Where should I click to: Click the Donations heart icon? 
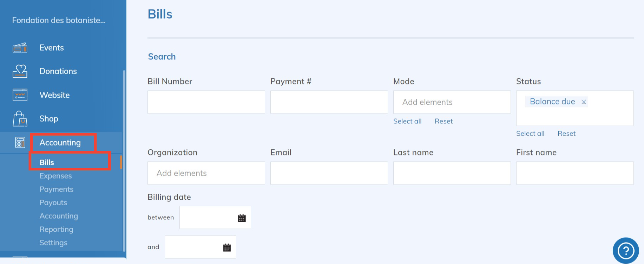(x=20, y=71)
